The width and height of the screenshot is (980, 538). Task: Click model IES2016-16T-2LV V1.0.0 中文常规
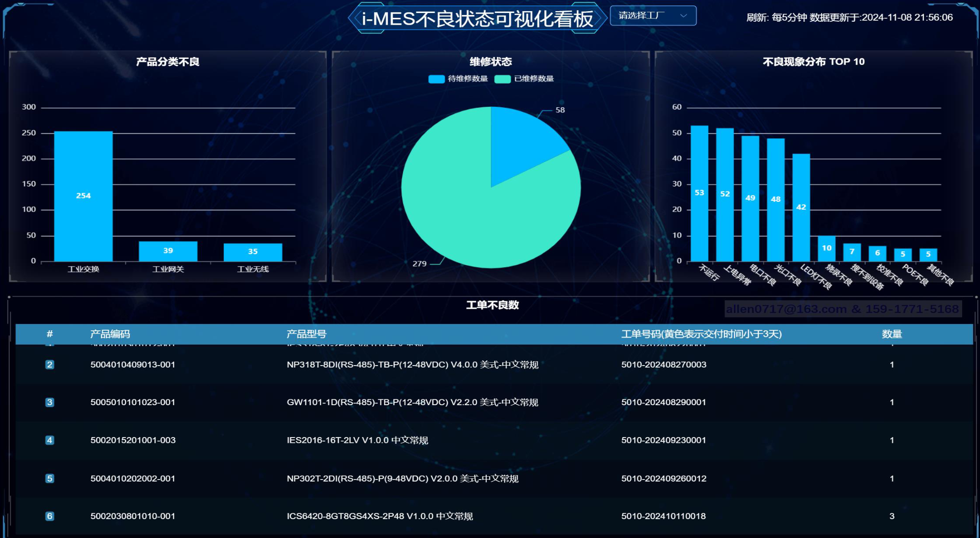pos(358,440)
